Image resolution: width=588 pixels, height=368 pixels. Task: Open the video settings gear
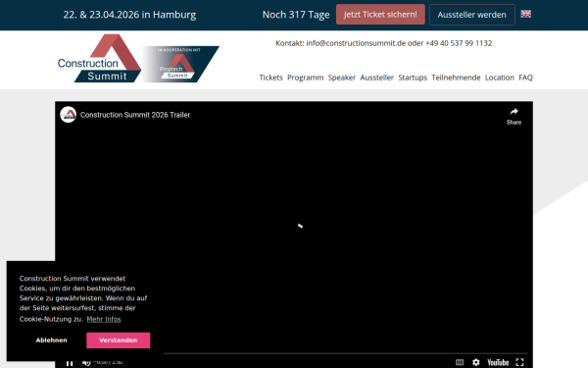tap(476, 362)
